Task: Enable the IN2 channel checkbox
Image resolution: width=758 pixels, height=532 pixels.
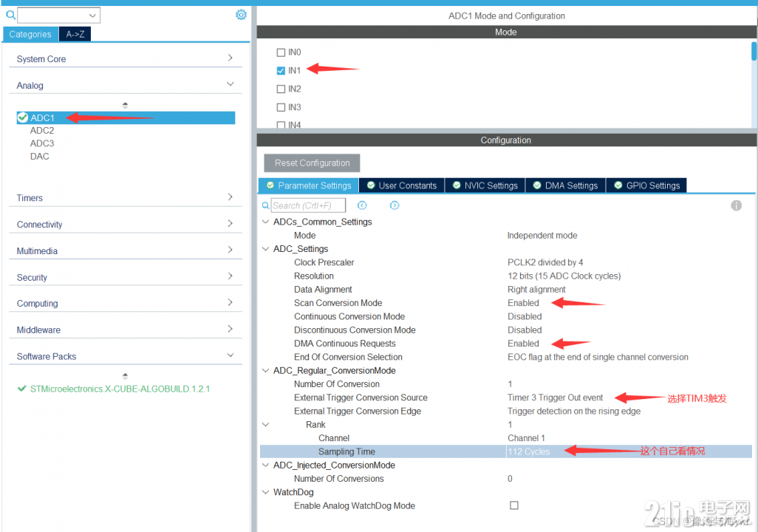Action: click(x=281, y=89)
